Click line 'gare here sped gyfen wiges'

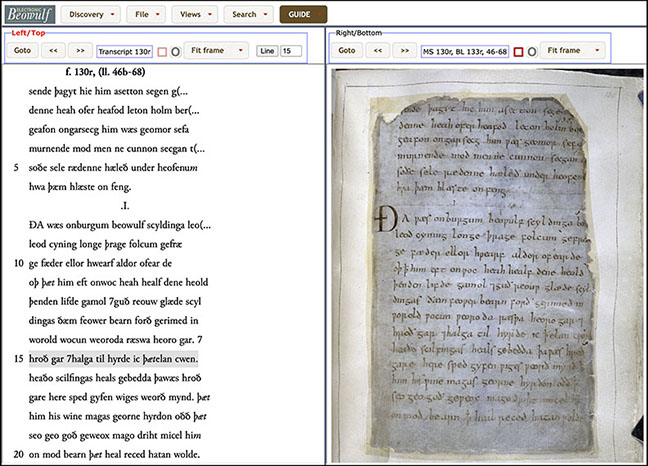pos(119,397)
